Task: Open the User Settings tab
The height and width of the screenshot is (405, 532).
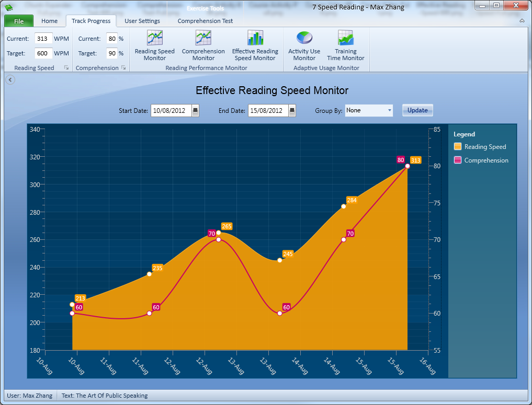Action: (x=142, y=21)
